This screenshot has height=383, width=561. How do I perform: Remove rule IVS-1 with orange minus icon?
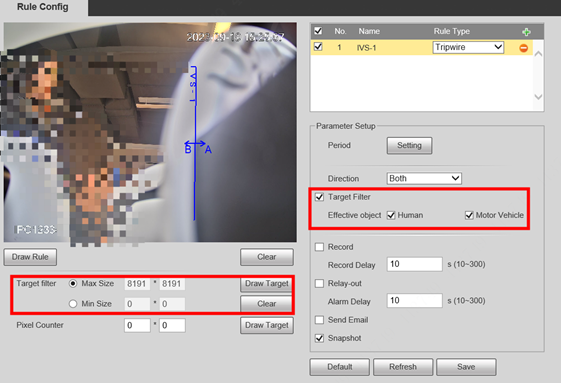tap(523, 48)
